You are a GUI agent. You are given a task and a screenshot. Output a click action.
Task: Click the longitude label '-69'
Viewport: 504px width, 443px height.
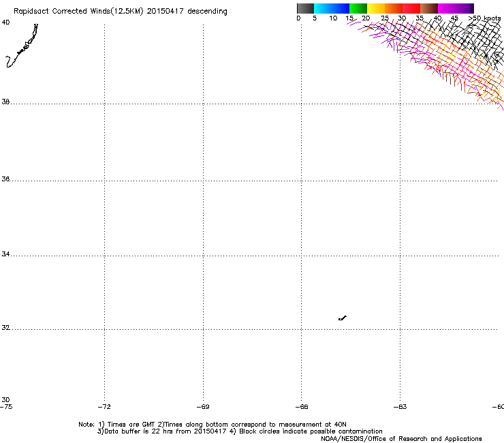203,407
